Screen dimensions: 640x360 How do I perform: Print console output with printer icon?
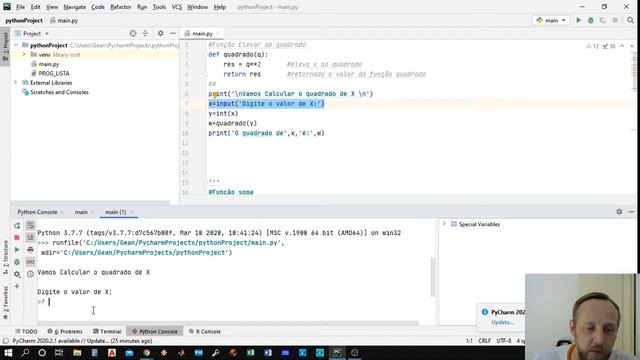click(30, 249)
